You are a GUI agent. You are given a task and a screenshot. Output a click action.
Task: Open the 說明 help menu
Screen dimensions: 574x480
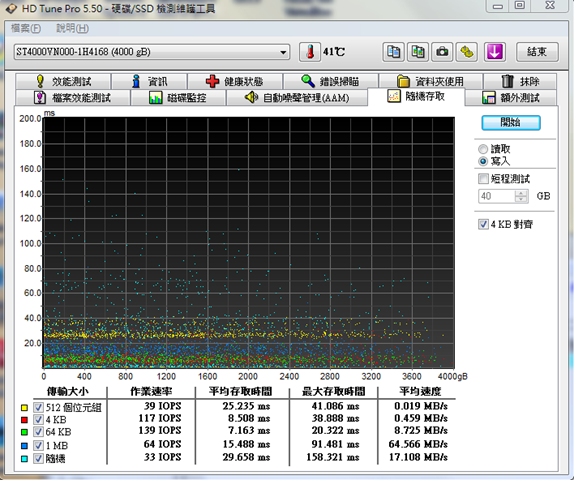(72, 28)
